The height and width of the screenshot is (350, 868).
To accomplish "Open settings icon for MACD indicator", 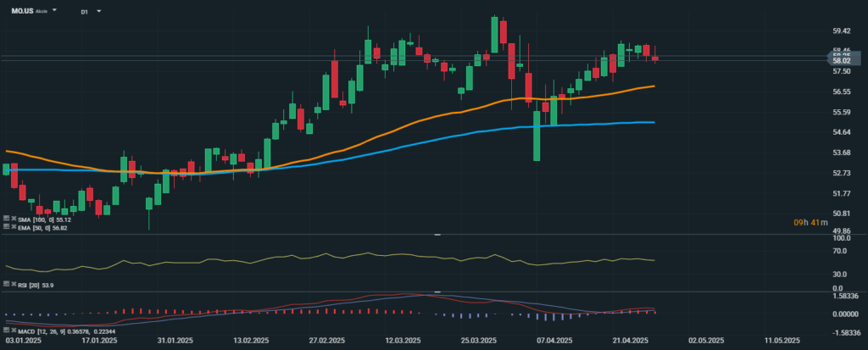I will 5,329.
